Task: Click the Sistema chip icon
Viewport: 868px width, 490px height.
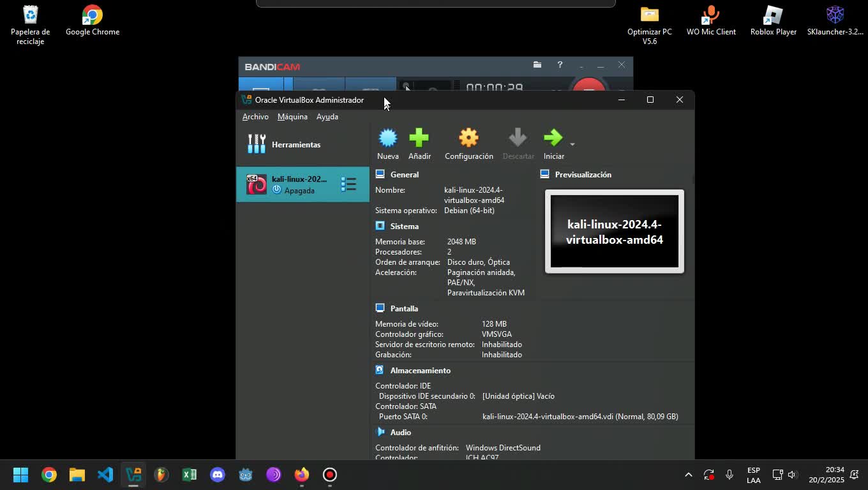Action: 380,225
